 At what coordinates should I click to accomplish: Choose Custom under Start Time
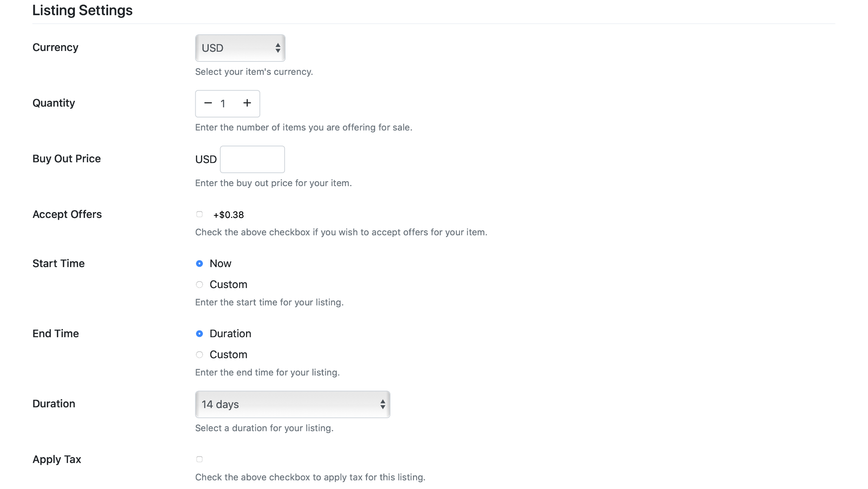(199, 284)
